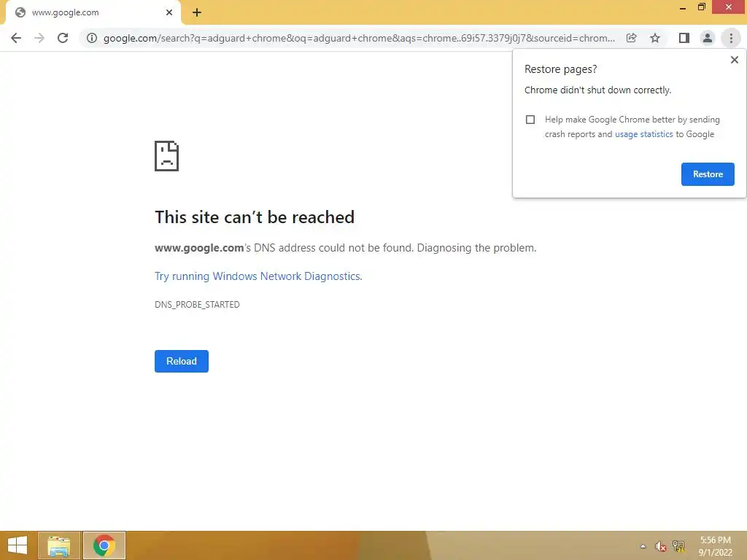Image resolution: width=747 pixels, height=560 pixels.
Task: Open the side panel icon
Action: pyautogui.click(x=684, y=38)
